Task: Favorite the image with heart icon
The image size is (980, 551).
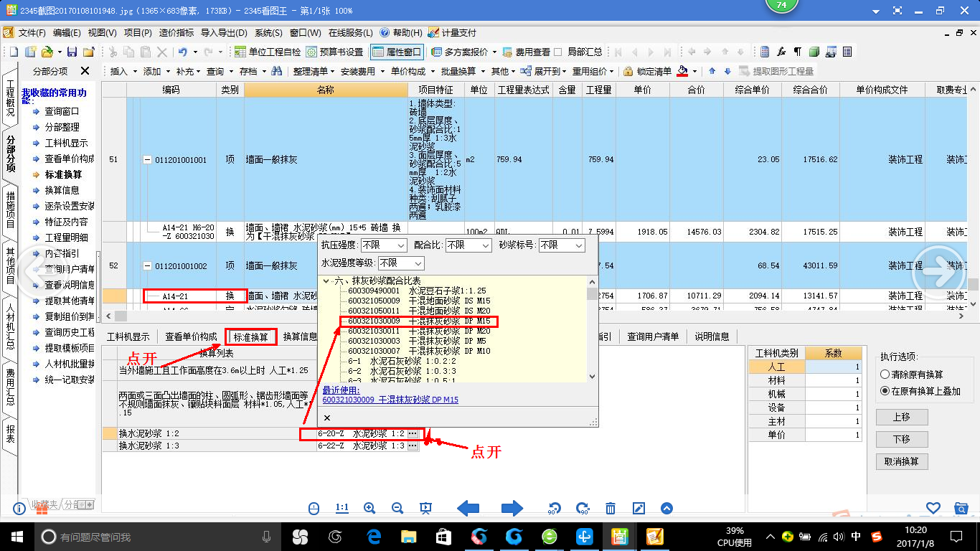Action: pyautogui.click(x=933, y=508)
